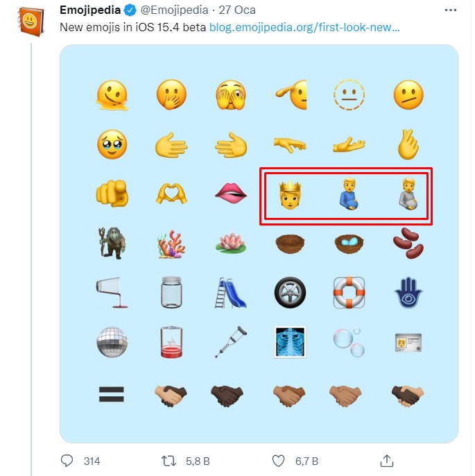Click the heavy equals sign emoji
This screenshot has height=476, width=475.
110,396
